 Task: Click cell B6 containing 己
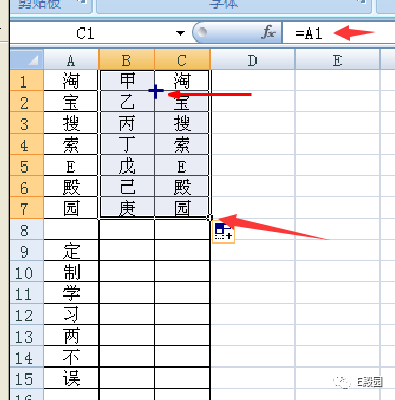pos(127,186)
